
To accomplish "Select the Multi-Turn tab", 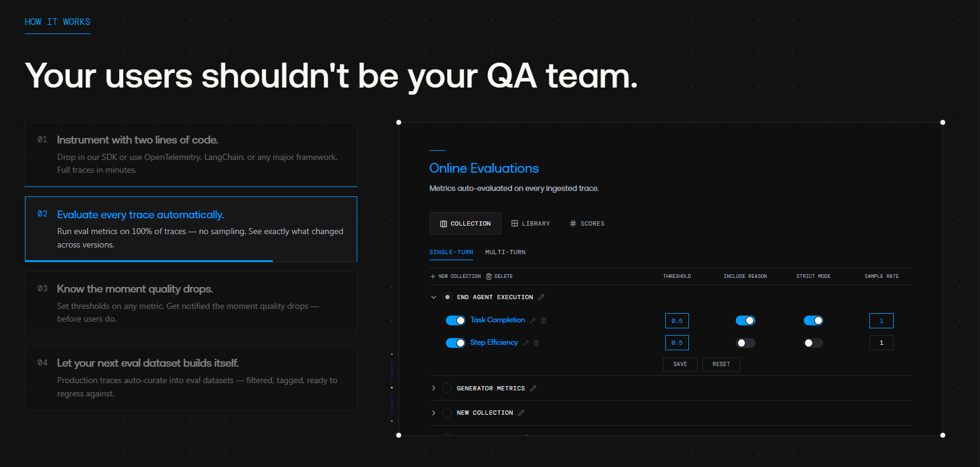I will click(505, 252).
